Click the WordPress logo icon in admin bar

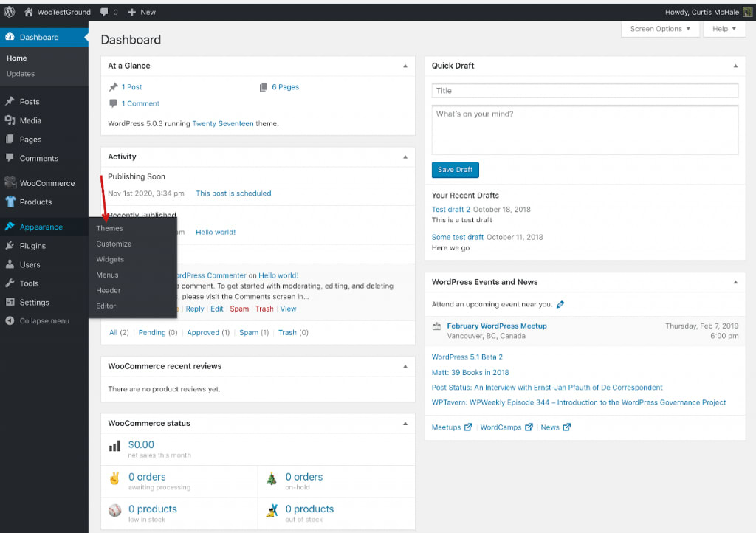click(10, 12)
